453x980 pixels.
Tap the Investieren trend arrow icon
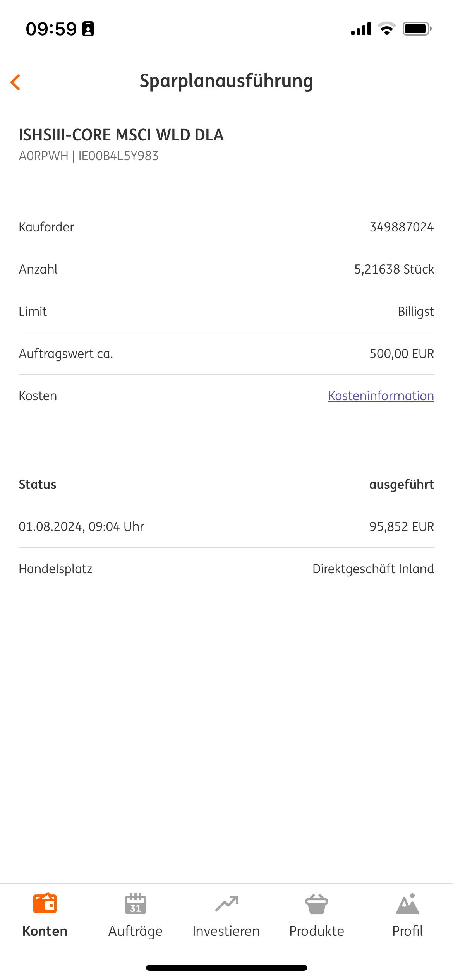(x=226, y=904)
